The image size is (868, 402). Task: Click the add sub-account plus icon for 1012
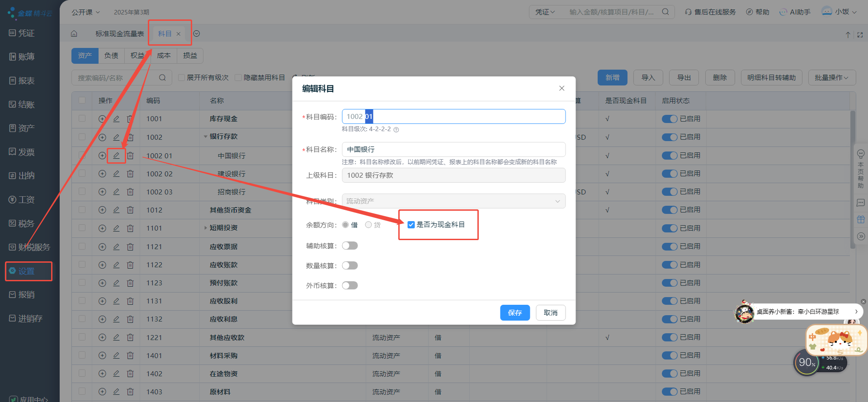point(102,210)
